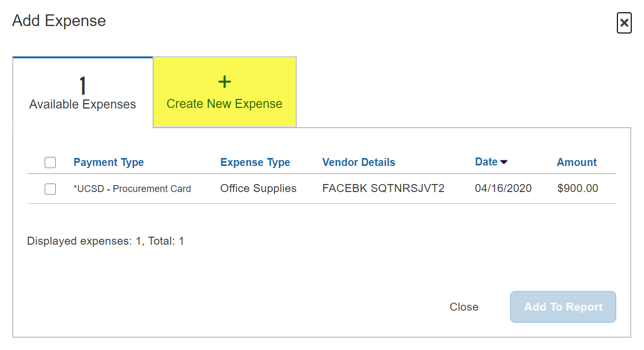Sort expenses by Payment Type column
The width and height of the screenshot is (644, 350).
(x=108, y=162)
